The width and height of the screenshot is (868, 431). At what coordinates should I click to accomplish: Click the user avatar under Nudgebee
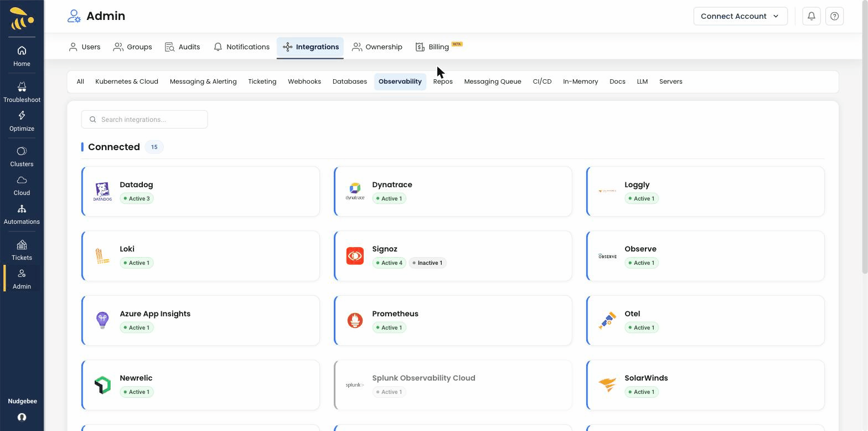pos(22,417)
